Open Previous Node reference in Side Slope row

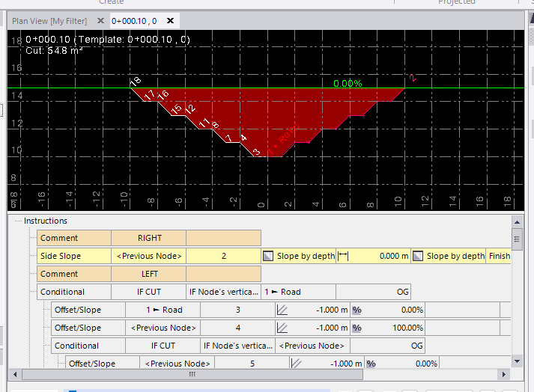148,256
